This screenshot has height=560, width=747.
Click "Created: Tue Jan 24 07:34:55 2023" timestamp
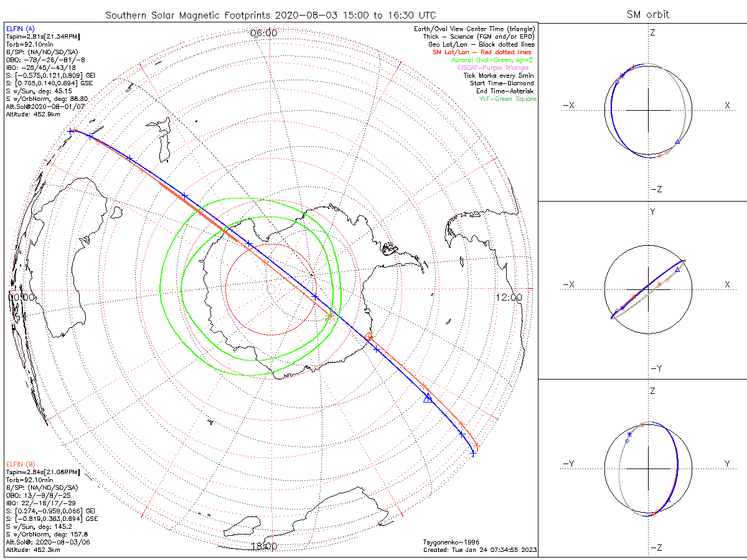point(480,549)
